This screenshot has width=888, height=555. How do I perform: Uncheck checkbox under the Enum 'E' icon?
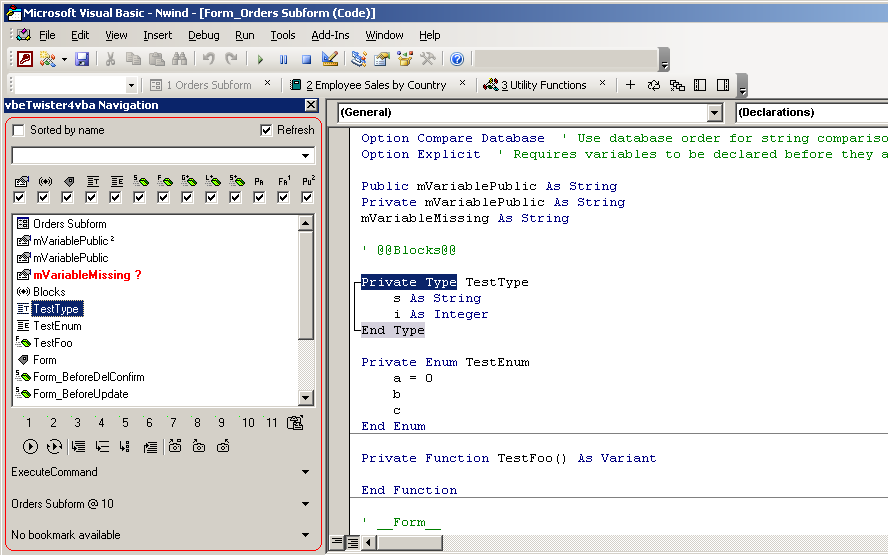[x=116, y=197]
